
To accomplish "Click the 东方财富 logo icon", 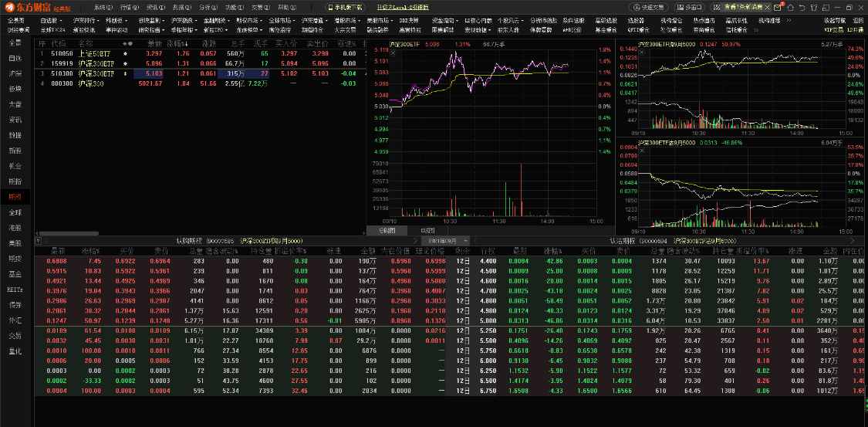I will click(x=9, y=7).
